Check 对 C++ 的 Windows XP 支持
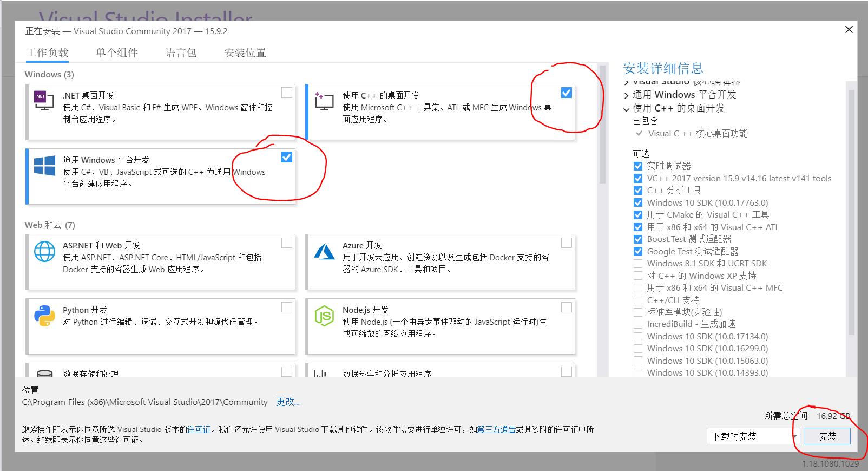Image resolution: width=868 pixels, height=471 pixels. 638,276
